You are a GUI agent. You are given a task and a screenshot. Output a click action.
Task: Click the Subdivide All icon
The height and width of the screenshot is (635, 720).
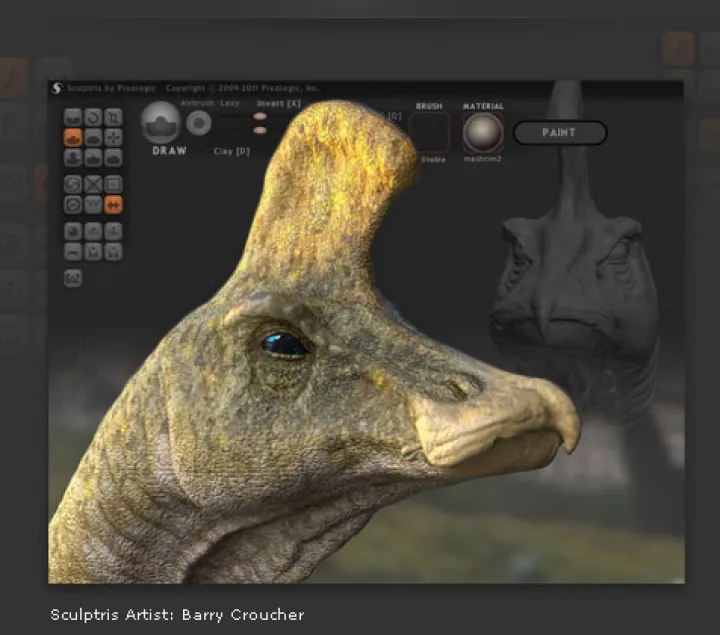[x=113, y=184]
